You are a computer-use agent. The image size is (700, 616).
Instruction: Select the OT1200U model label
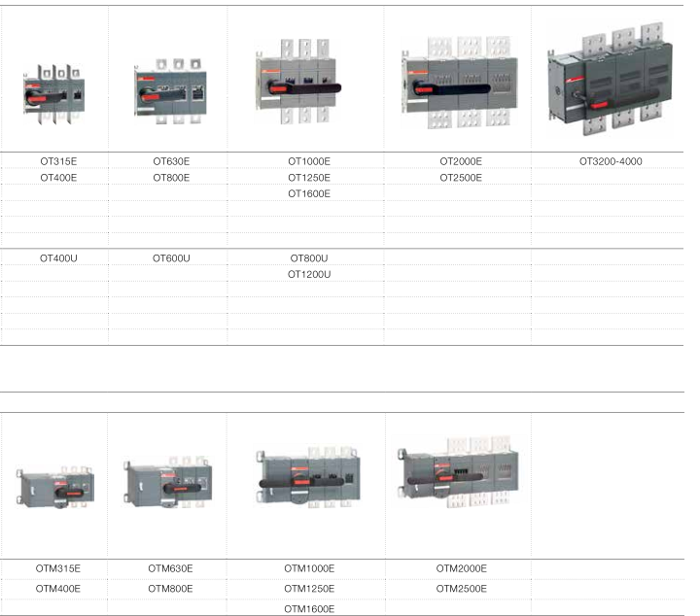[309, 274]
